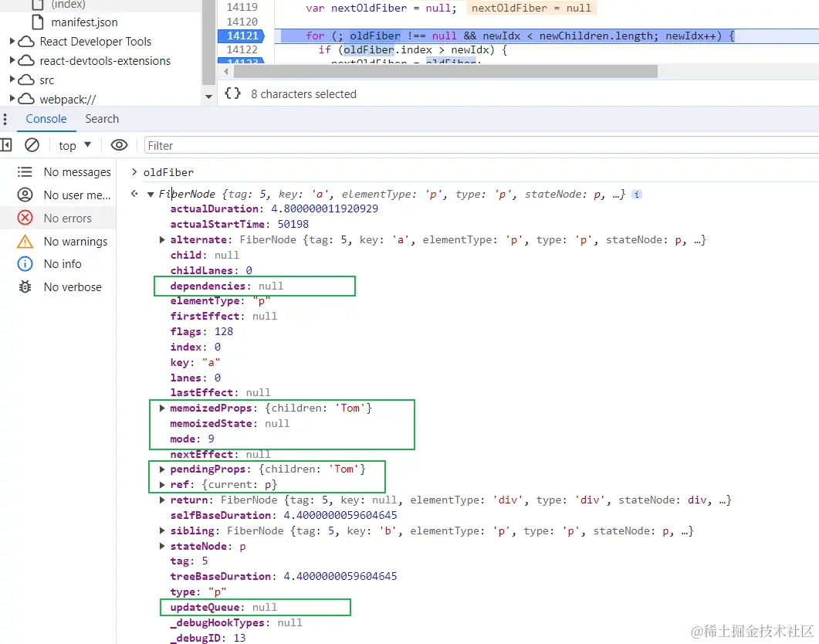The width and height of the screenshot is (819, 644).
Task: Expand React Developer Tools folder
Action: pos(12,41)
